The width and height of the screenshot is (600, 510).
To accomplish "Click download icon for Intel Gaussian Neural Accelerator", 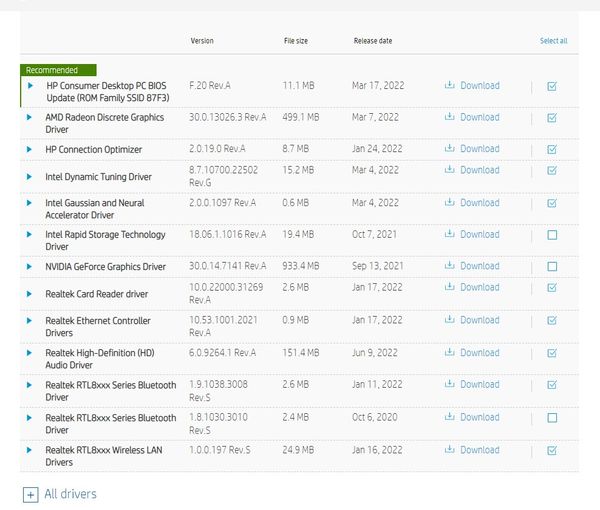I will [450, 202].
